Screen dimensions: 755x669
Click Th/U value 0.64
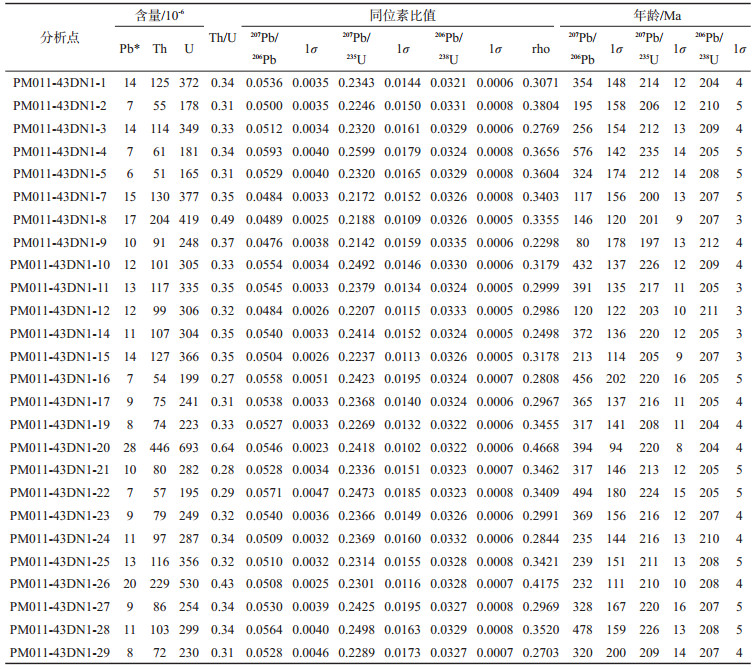(222, 448)
